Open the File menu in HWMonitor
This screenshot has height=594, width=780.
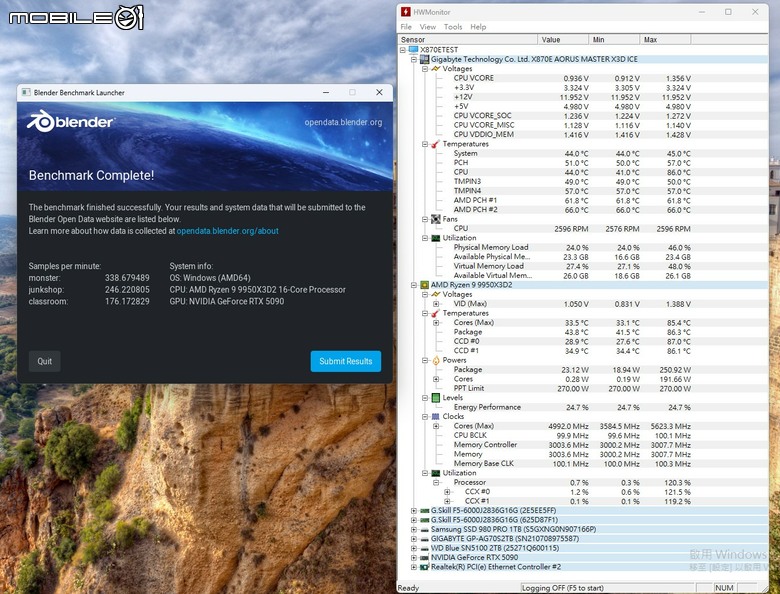[x=406, y=27]
